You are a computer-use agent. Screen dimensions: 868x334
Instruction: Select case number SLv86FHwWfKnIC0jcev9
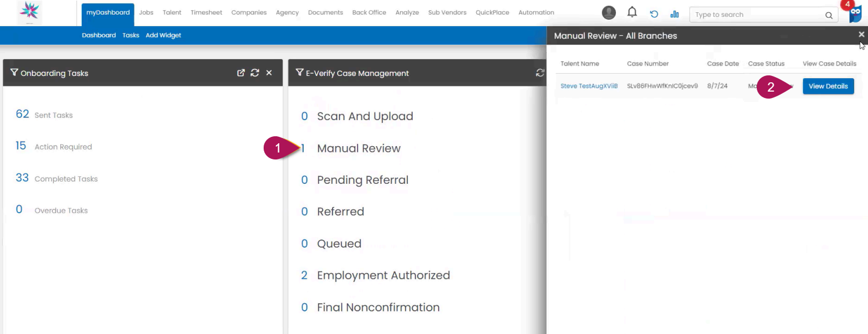[662, 86]
